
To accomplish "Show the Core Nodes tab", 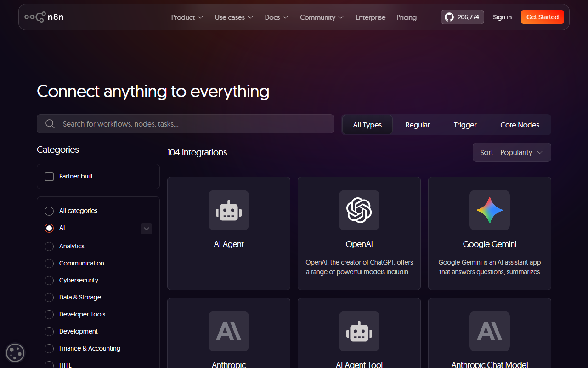I will click(520, 125).
